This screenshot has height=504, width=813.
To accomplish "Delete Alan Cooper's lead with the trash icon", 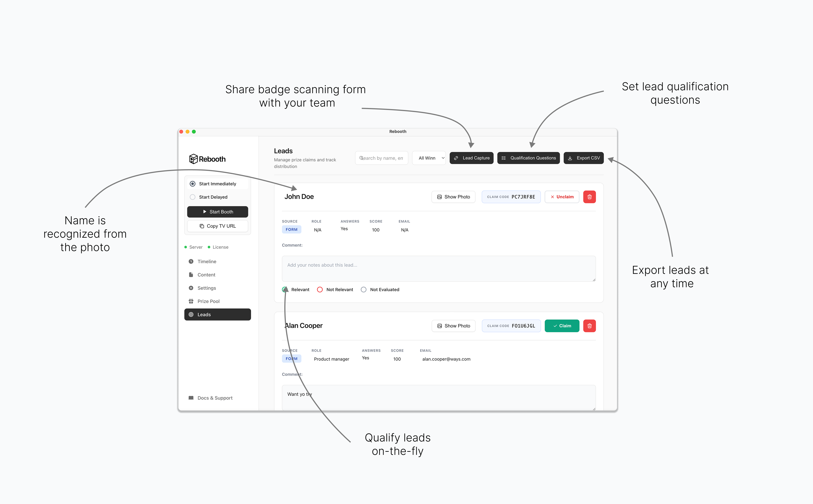I will 589,326.
